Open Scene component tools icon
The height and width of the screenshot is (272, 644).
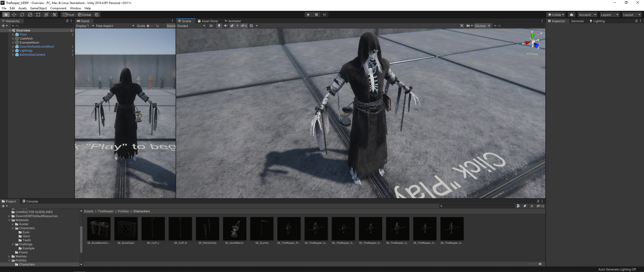[462, 26]
